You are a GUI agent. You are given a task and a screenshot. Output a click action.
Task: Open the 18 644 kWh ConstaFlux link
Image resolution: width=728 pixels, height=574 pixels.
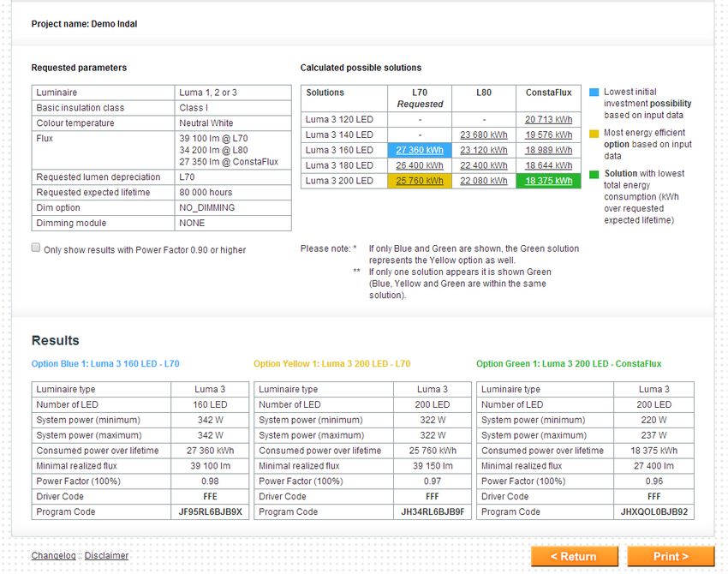(x=548, y=165)
